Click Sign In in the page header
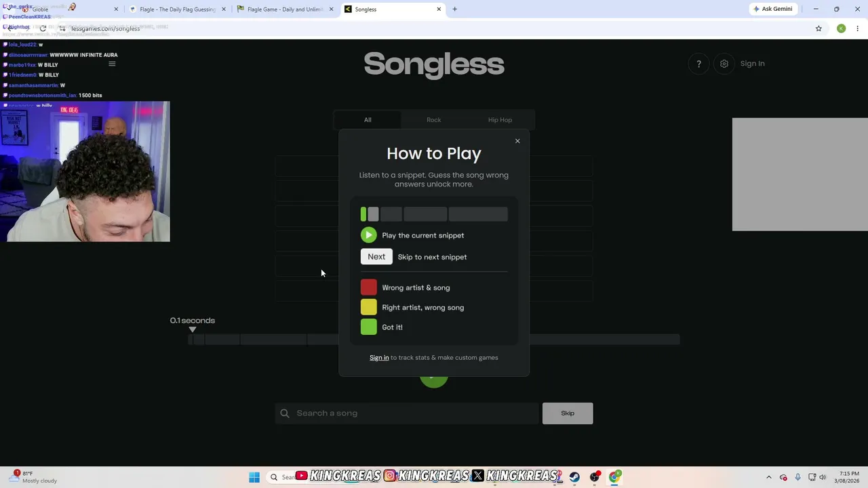 [x=752, y=64]
